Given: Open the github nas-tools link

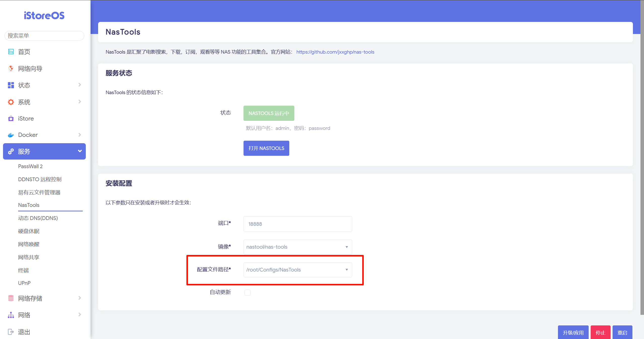Looking at the screenshot, I should pyautogui.click(x=335, y=52).
